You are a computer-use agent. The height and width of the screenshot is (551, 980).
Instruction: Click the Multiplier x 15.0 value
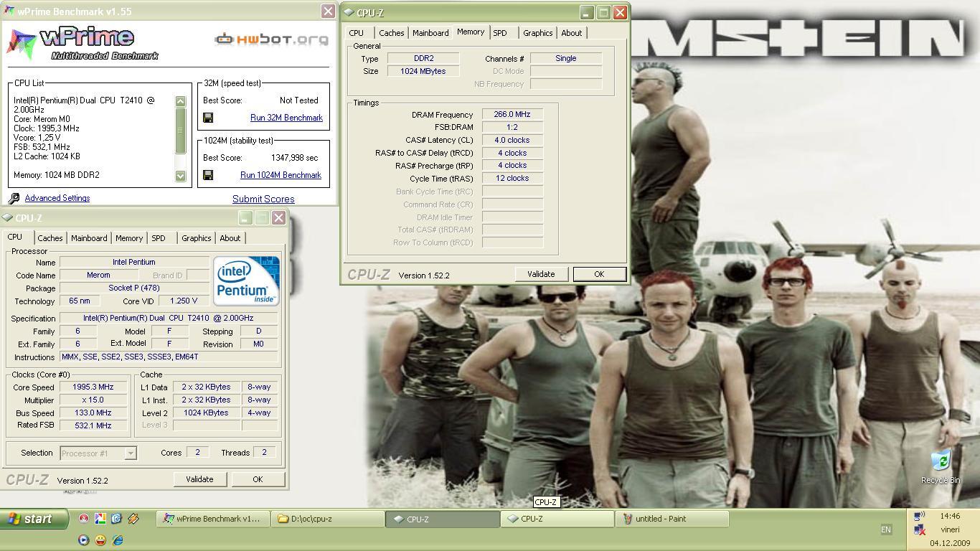pos(93,400)
